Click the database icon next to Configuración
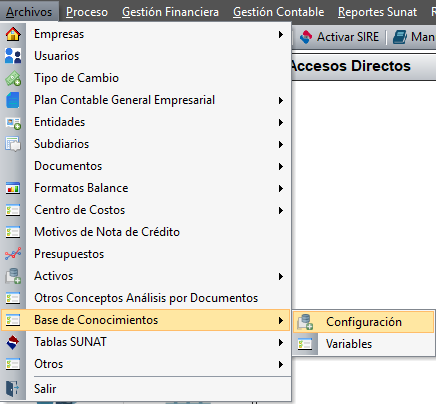Viewport: 436px width, 404px height. click(x=305, y=322)
